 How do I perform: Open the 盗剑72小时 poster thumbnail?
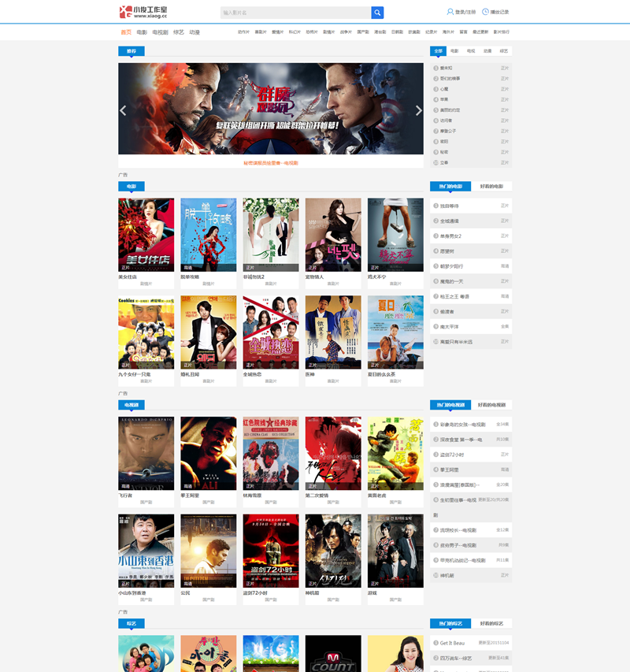click(x=271, y=551)
